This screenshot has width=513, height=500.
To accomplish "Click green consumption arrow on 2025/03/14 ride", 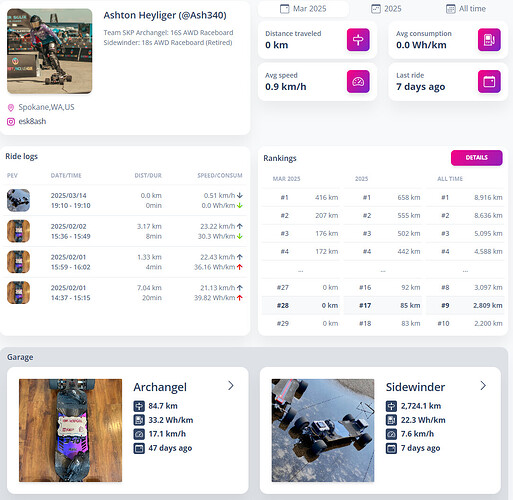I will 240,206.
